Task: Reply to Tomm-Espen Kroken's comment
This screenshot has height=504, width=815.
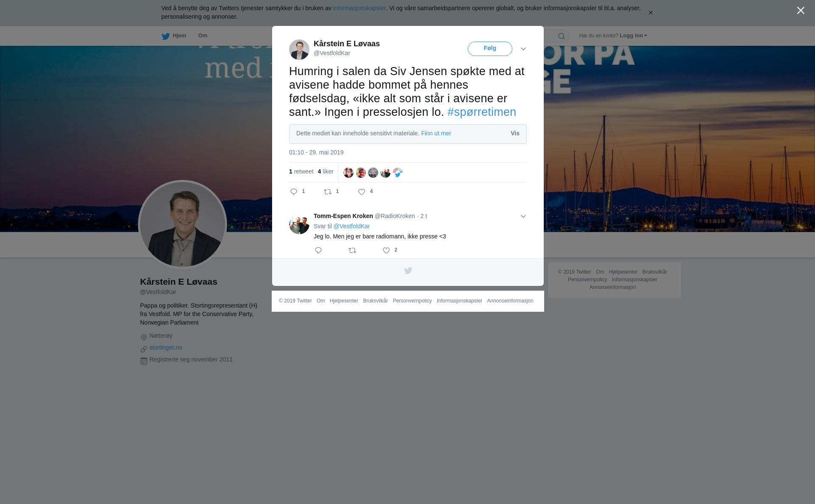Action: tap(318, 250)
